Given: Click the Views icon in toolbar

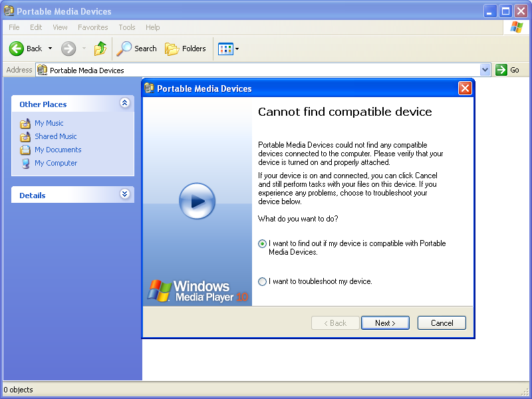Looking at the screenshot, I should (x=225, y=49).
